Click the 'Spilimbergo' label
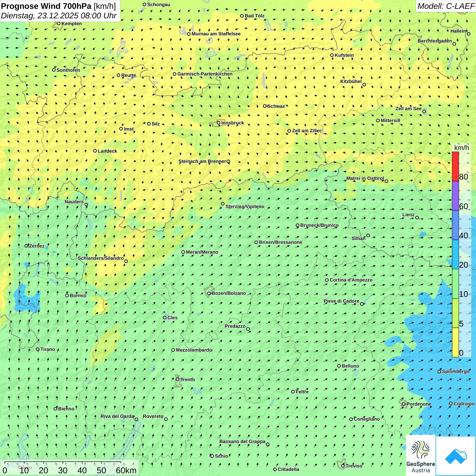 456,371
